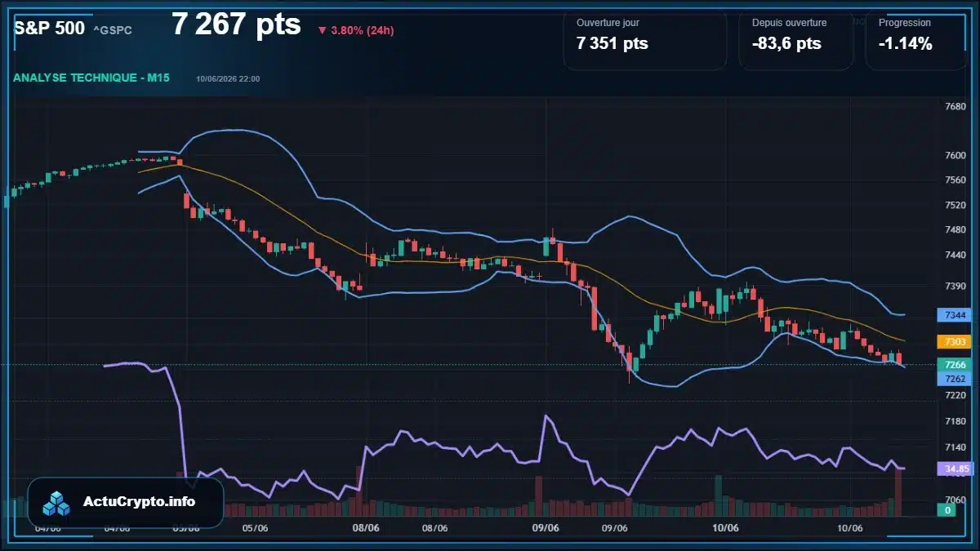Click the blue 7262 lower band tag
This screenshot has width=980, height=551.
point(955,379)
